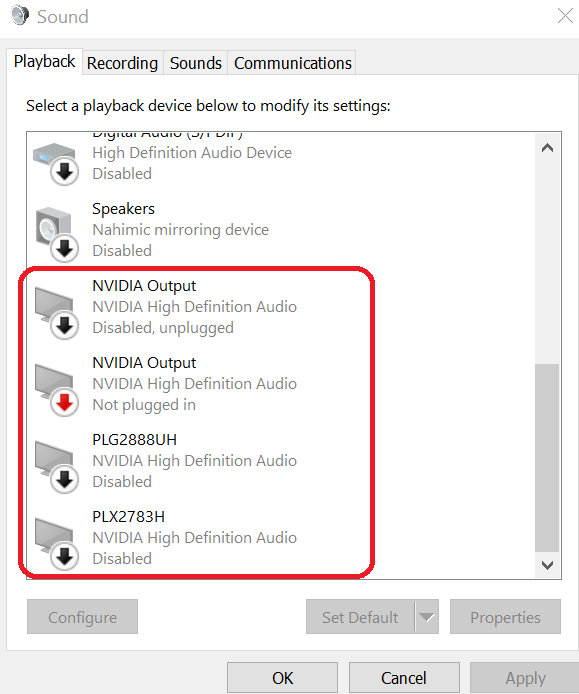Select the PLX2783H monitor icon
Image resolution: width=579 pixels, height=694 pixels.
click(56, 544)
